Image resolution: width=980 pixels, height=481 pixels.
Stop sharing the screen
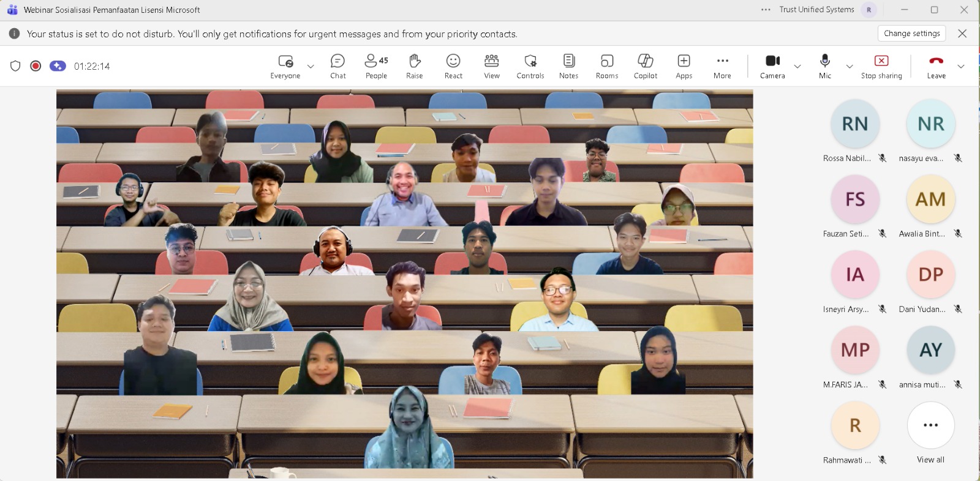point(881,66)
